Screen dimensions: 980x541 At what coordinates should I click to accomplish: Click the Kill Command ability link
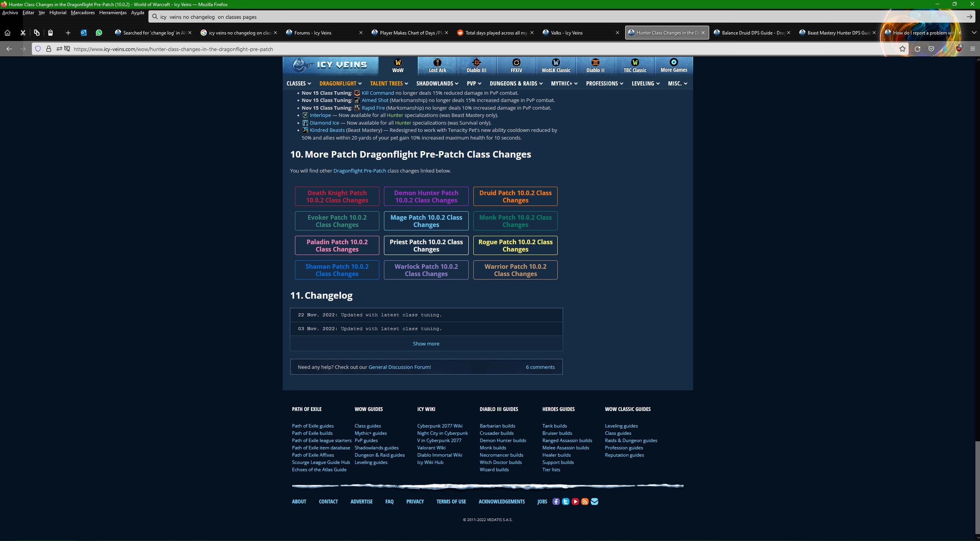[x=377, y=93]
